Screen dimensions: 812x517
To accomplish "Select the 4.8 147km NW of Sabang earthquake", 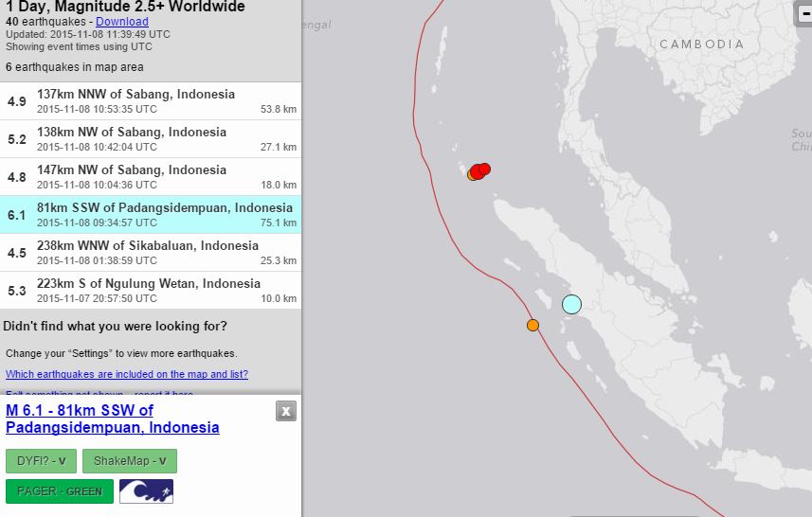I will [151, 176].
